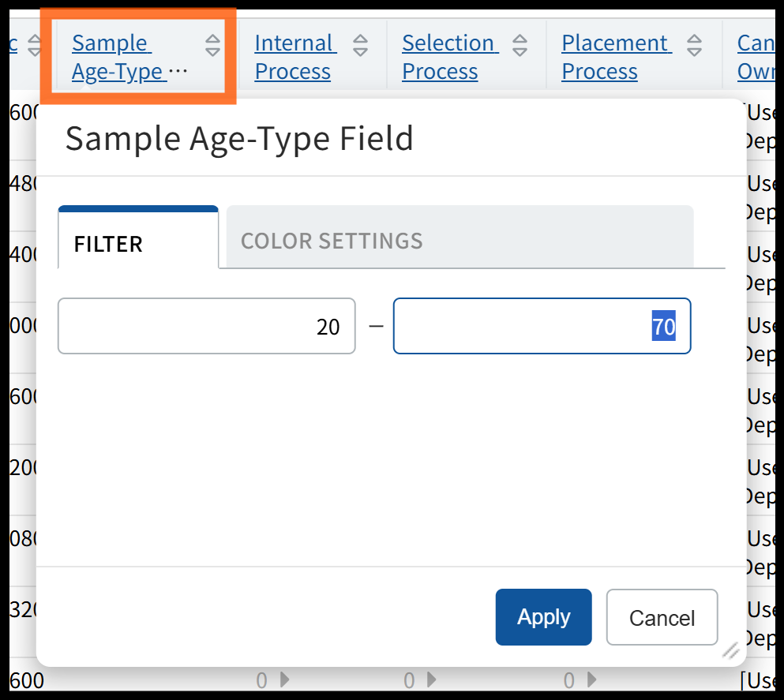Click the minimum value field showing 20
This screenshot has height=700, width=784.
[x=207, y=326]
